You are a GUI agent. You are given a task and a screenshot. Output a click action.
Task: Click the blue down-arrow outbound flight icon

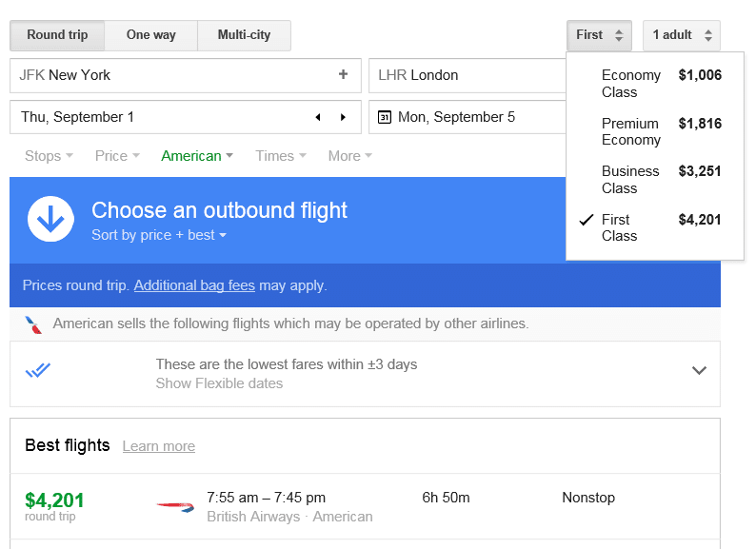pos(50,219)
